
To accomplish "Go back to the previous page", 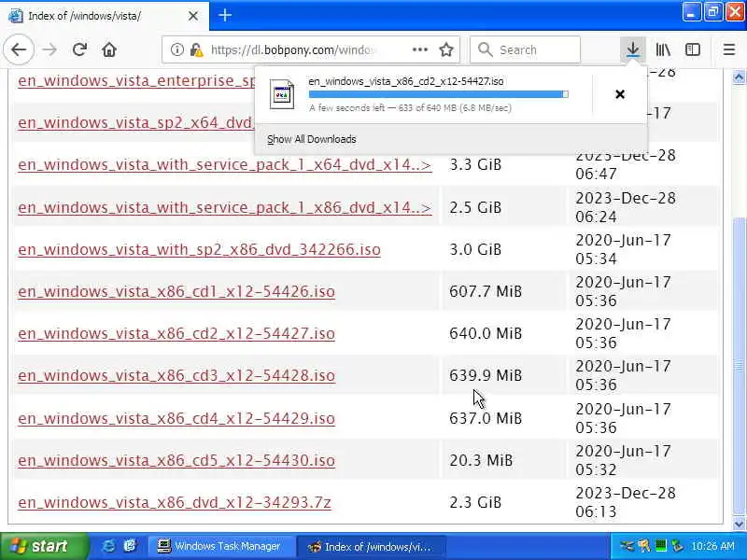I will [x=19, y=49].
